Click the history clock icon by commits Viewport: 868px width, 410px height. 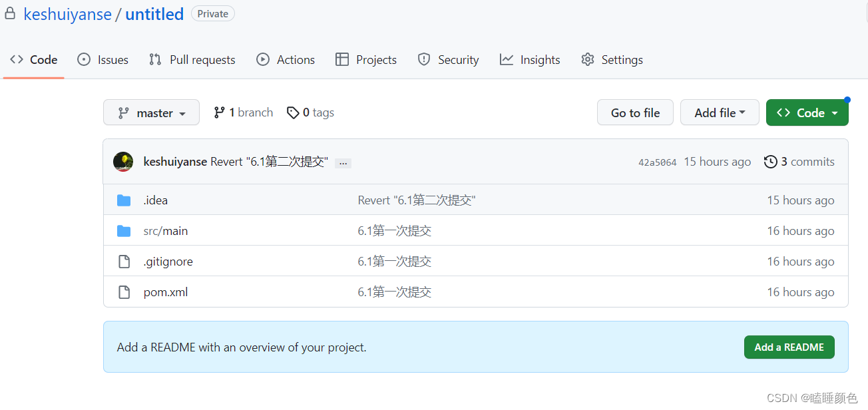pyautogui.click(x=771, y=162)
